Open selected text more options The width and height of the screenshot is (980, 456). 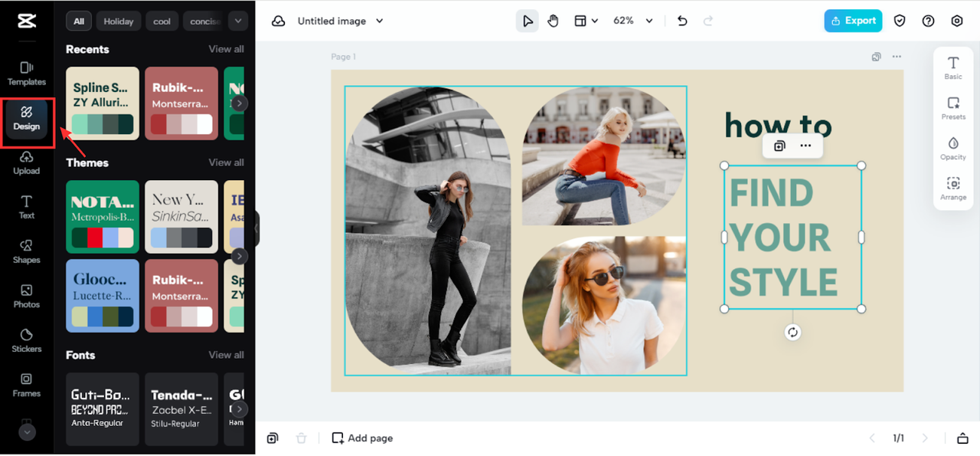tap(805, 146)
